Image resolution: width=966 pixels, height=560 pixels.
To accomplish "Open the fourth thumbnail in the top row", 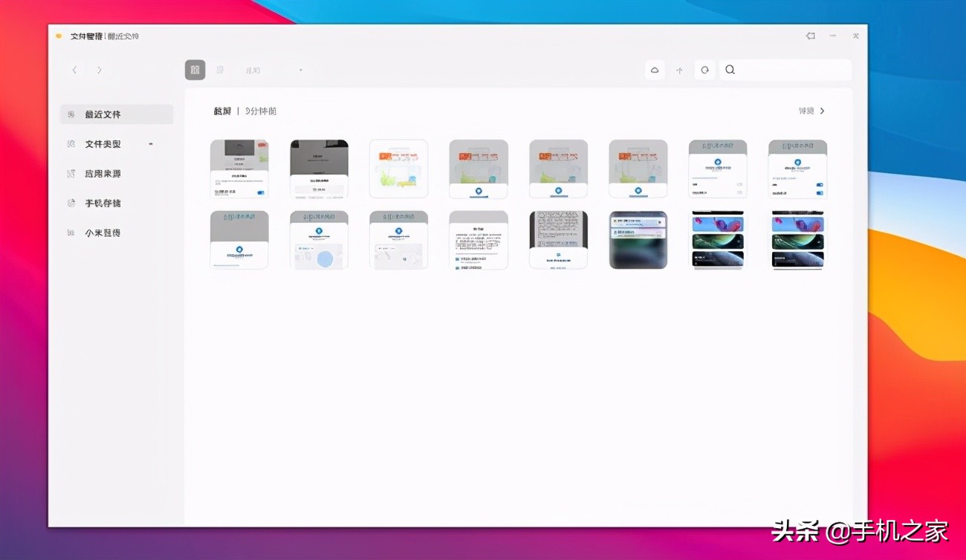I will [479, 169].
